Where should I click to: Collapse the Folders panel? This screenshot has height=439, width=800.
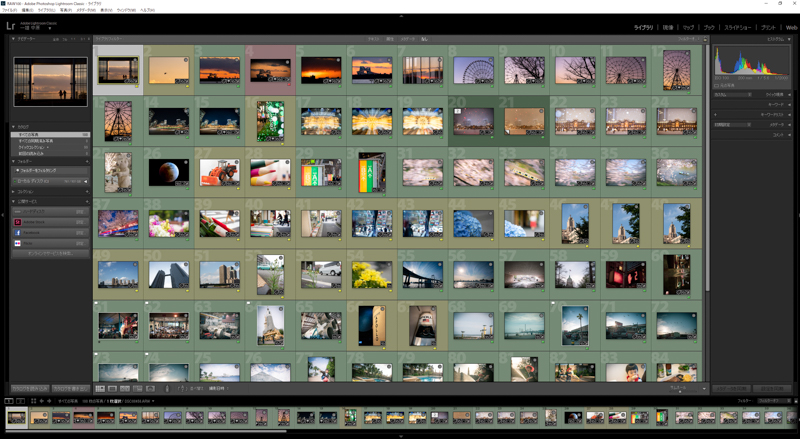[x=13, y=161]
